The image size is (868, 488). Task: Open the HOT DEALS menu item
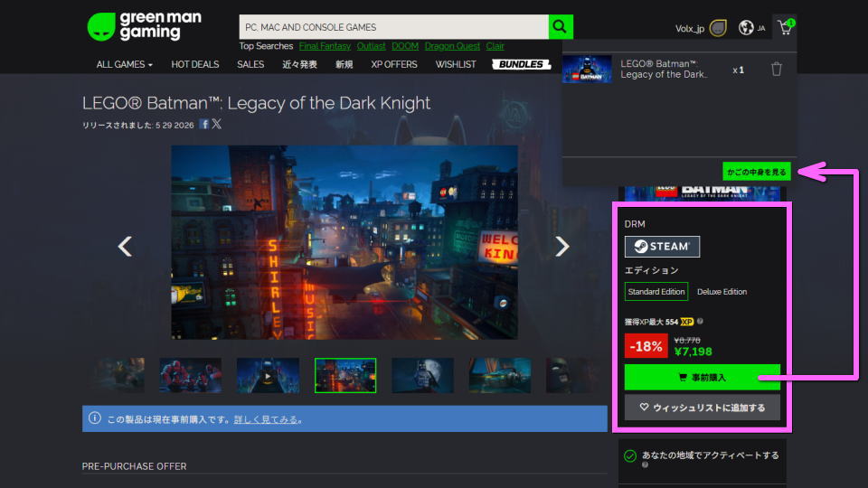(x=196, y=64)
